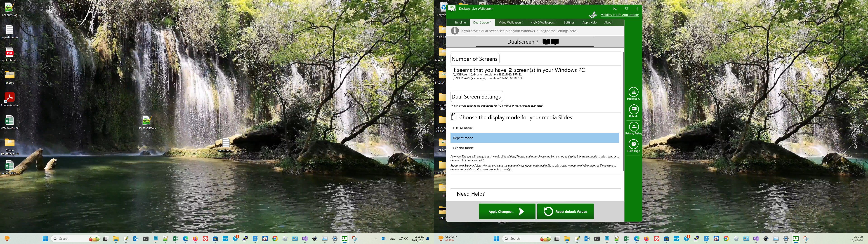Screen dimensions: 868x244
Task: Go to the 4K/HD Wallpapers tab
Action: click(x=543, y=23)
